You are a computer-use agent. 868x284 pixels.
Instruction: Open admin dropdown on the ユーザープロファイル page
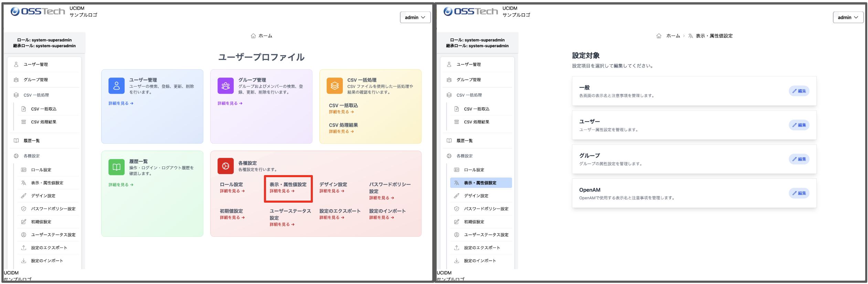pos(415,17)
